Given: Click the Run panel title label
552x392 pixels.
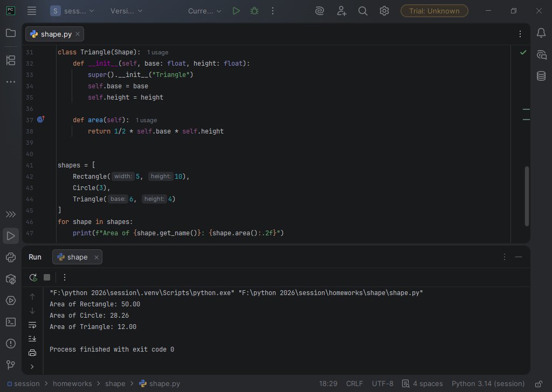Looking at the screenshot, I should [35, 257].
